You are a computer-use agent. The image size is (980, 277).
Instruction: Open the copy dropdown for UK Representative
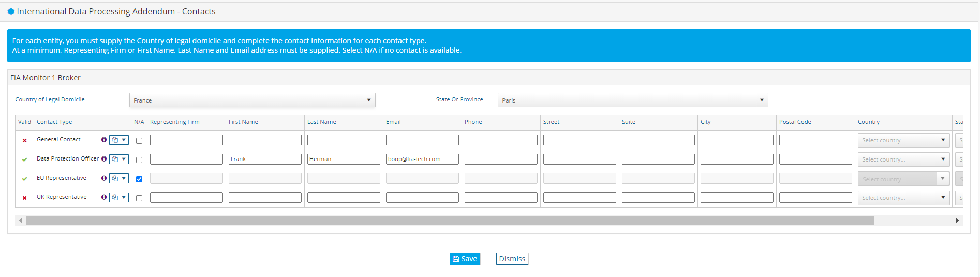119,197
